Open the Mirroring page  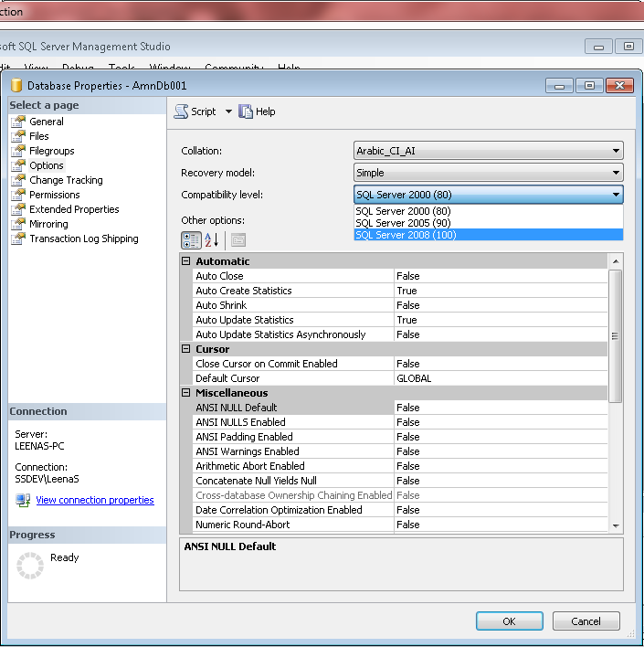pos(48,224)
